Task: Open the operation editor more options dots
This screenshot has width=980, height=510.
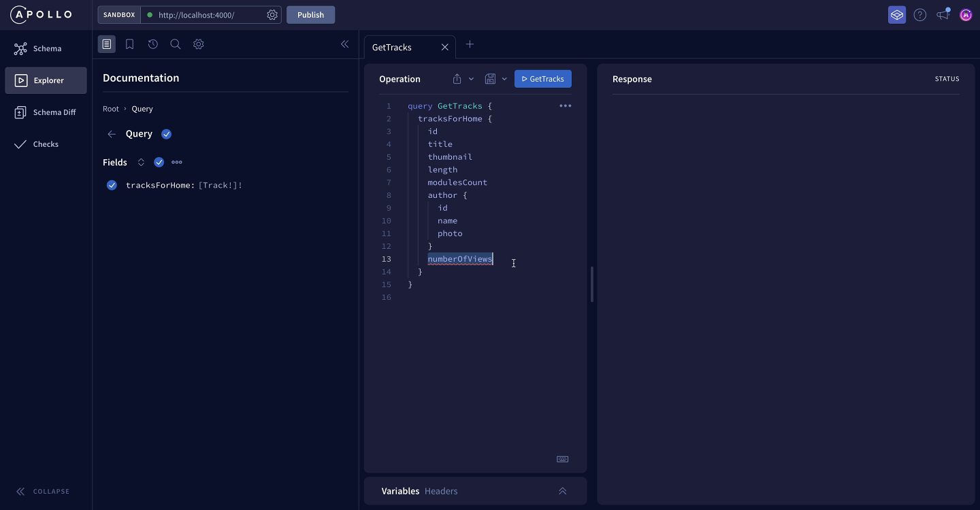Action: tap(566, 106)
